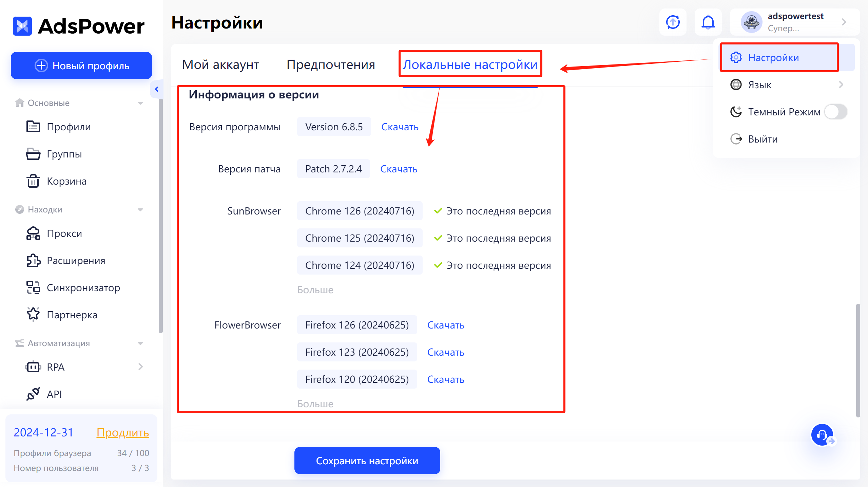Click Firefox 120 (20240625) entry
The width and height of the screenshot is (868, 487).
pos(357,379)
